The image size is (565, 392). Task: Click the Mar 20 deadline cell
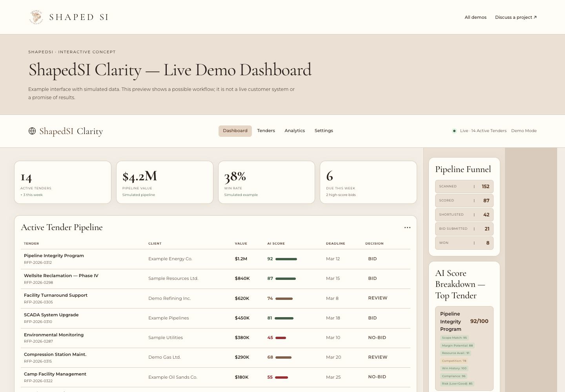click(334, 357)
